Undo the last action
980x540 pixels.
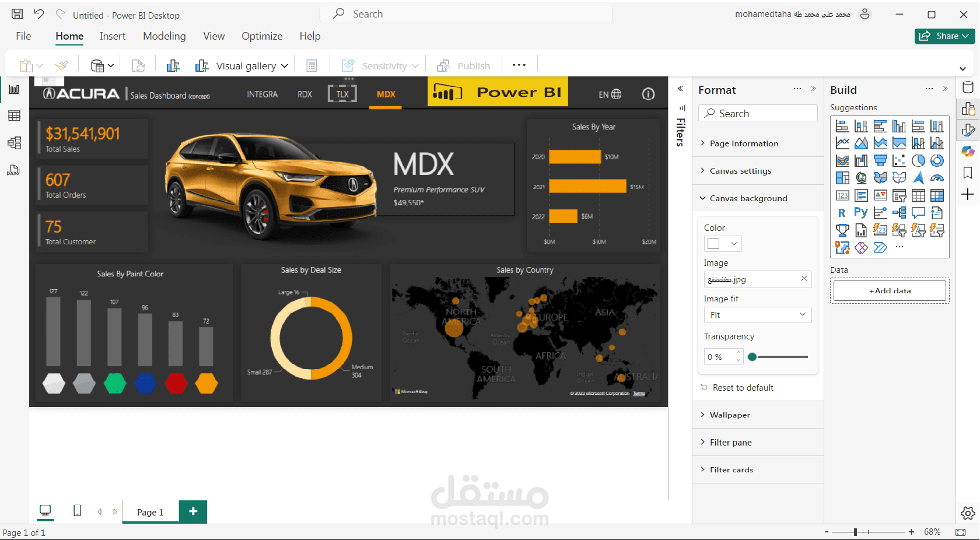point(39,14)
